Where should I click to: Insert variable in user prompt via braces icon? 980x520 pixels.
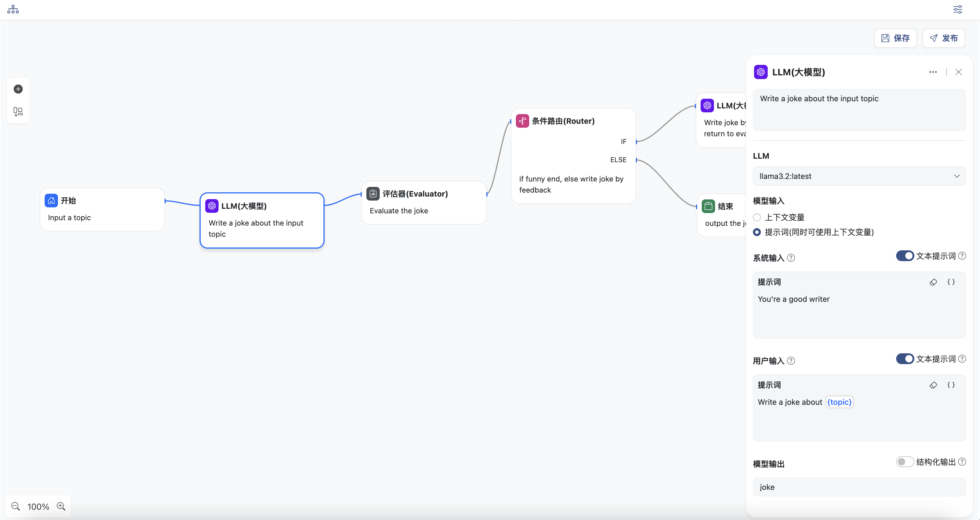(x=951, y=385)
